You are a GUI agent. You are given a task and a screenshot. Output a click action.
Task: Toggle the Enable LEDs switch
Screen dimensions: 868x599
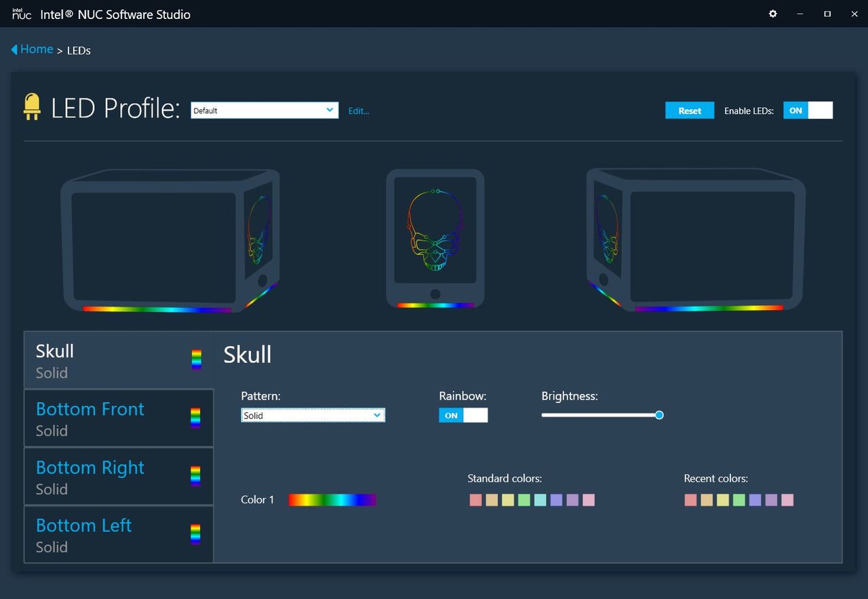click(808, 111)
